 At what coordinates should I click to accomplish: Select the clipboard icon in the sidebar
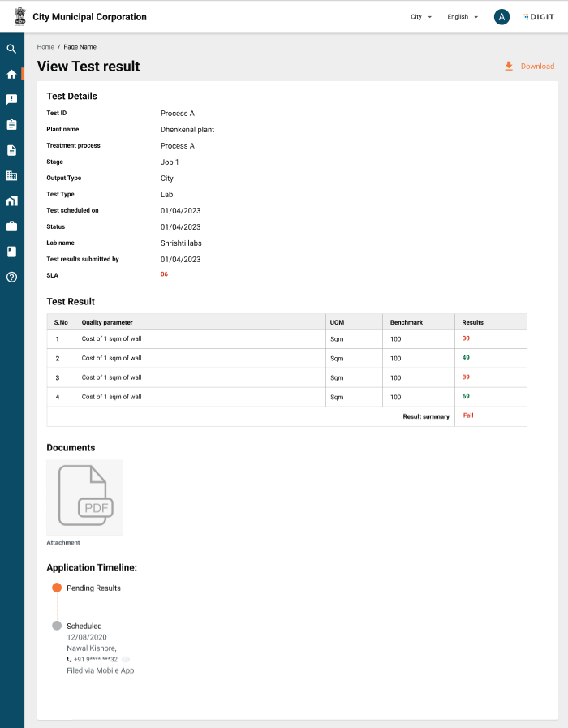pos(11,124)
